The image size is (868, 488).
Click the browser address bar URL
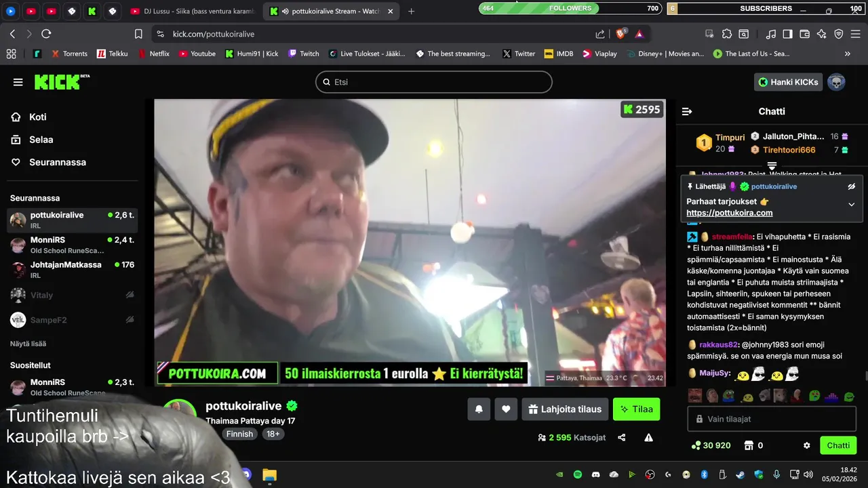click(213, 34)
